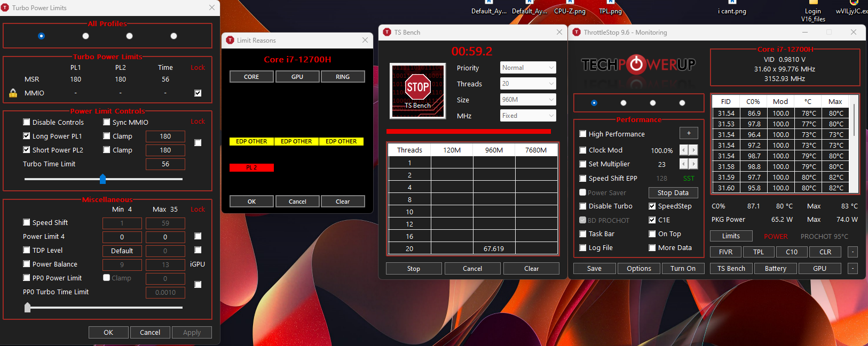Click the minus button next to GPU

pos(853,269)
